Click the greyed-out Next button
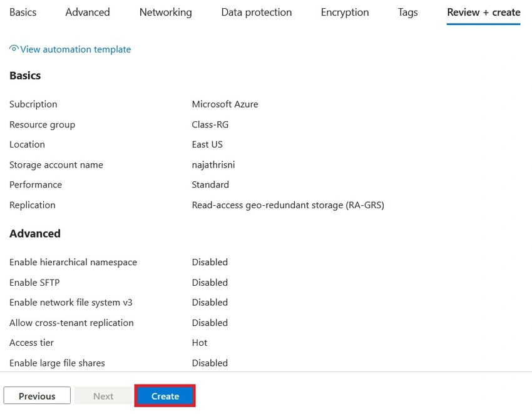Image resolution: width=532 pixels, height=414 pixels. 103,396
